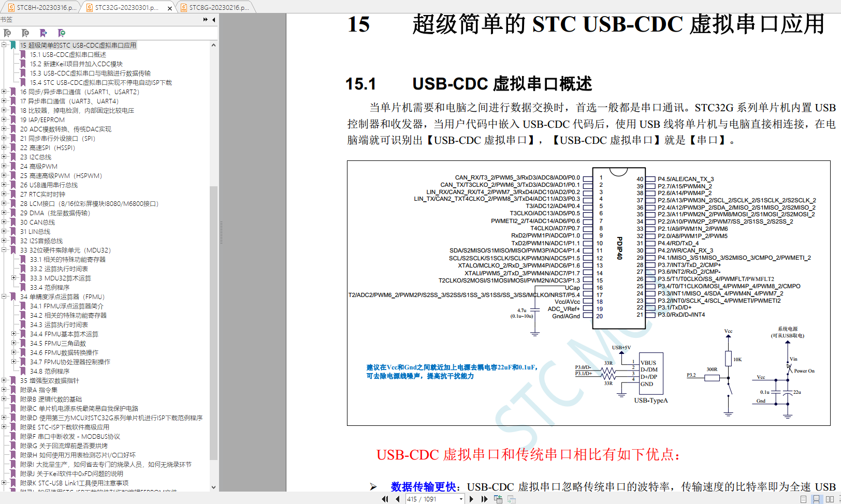The image size is (841, 504).
Task: Click the previous view icon
Action: pyautogui.click(x=498, y=499)
